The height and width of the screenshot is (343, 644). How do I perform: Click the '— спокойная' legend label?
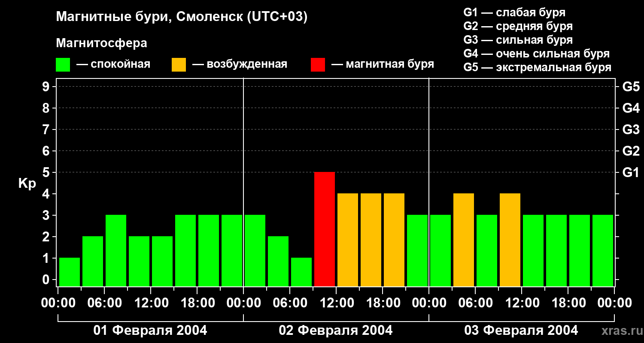point(113,64)
